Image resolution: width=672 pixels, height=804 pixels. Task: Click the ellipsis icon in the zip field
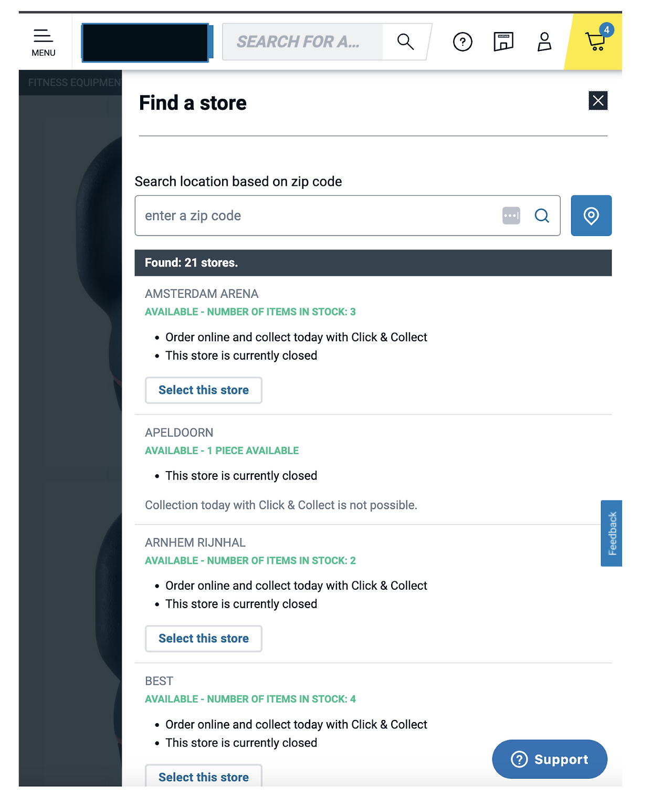click(x=511, y=215)
